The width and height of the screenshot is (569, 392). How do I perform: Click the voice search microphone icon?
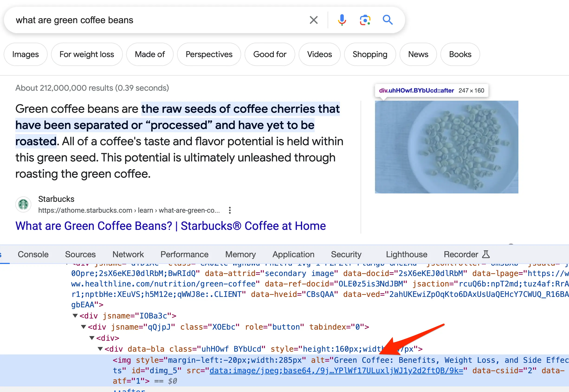tap(342, 20)
